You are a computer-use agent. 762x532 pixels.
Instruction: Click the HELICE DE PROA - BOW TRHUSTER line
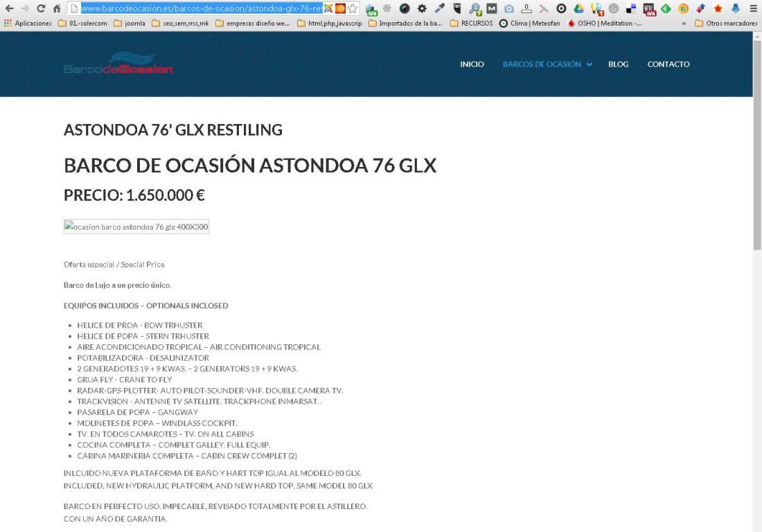pos(140,325)
